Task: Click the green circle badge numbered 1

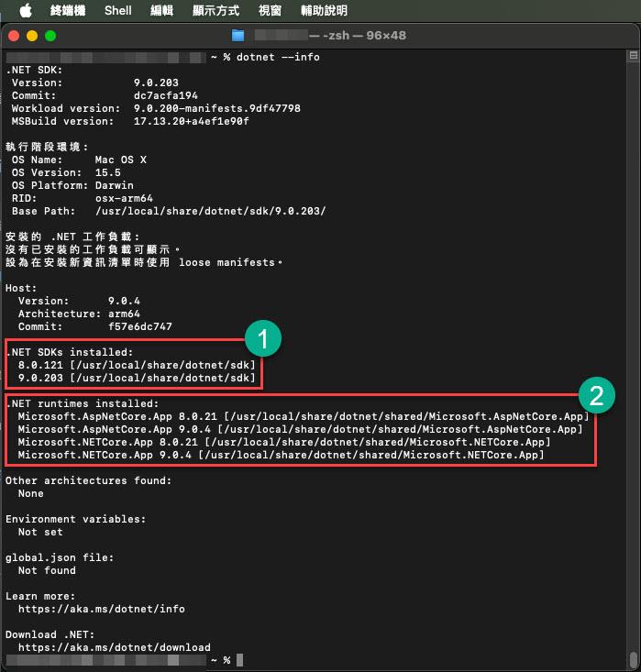Action: (x=262, y=340)
